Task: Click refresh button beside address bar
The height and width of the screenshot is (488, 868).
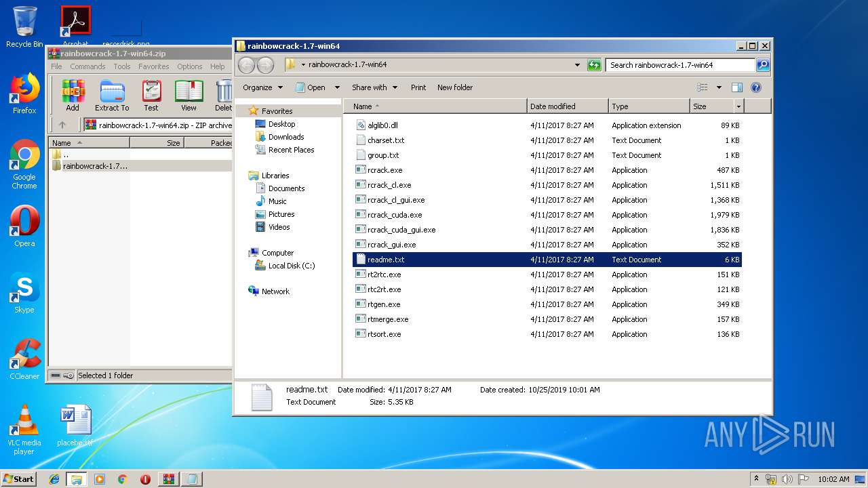Action: coord(594,65)
